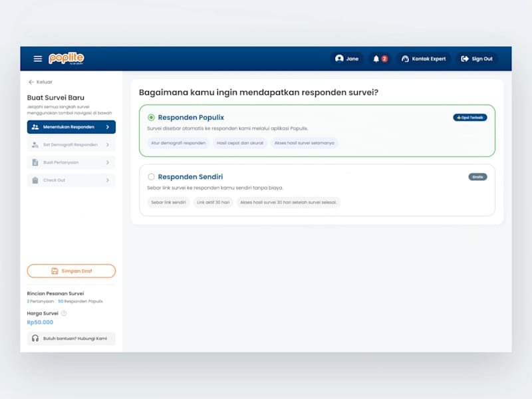Viewport: 532px width, 399px height.
Task: Select Menentukan Responden step
Action: [x=71, y=127]
